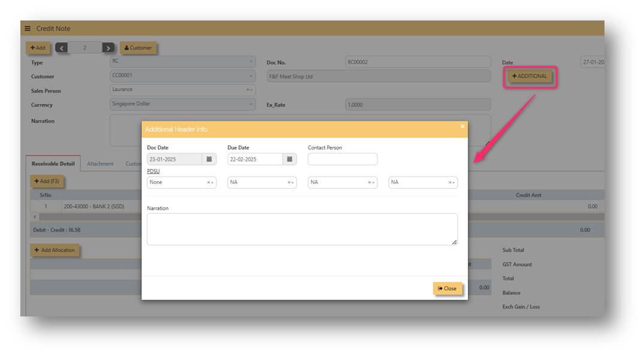Open the Due Date calendar picker
The width and height of the screenshot is (644, 356).
tap(289, 159)
